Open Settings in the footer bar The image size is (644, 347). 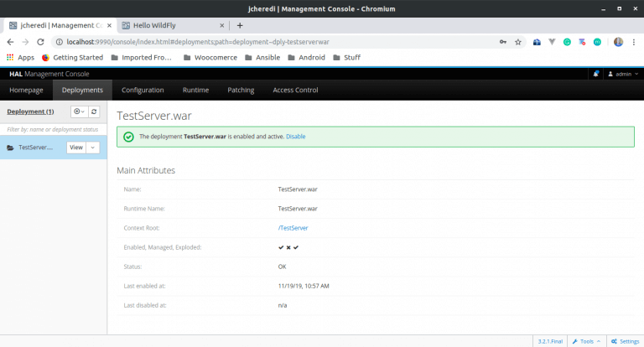tap(626, 341)
